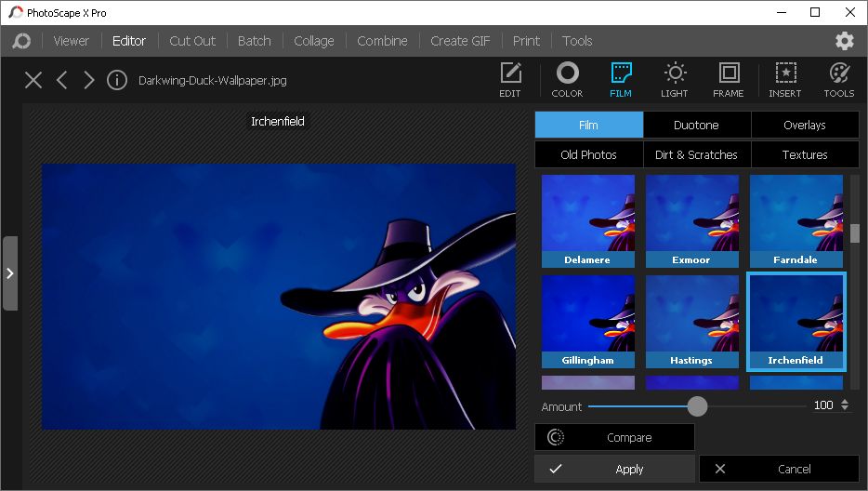Open the Viewer tab

(72, 41)
